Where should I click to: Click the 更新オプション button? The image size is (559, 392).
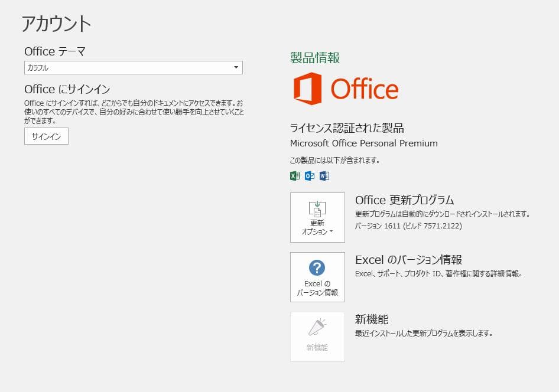point(317,217)
